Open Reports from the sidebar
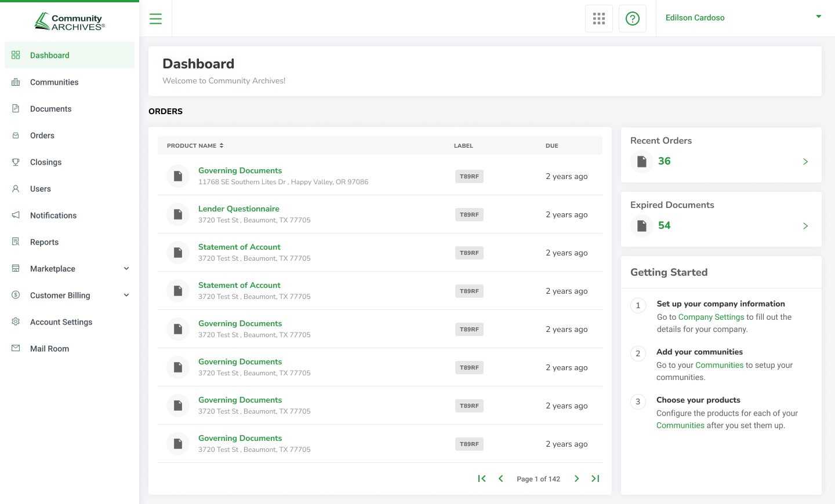 [70, 242]
